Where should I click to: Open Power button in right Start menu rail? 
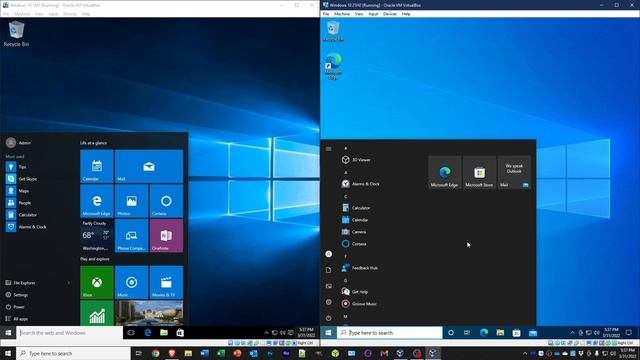pyautogui.click(x=329, y=318)
